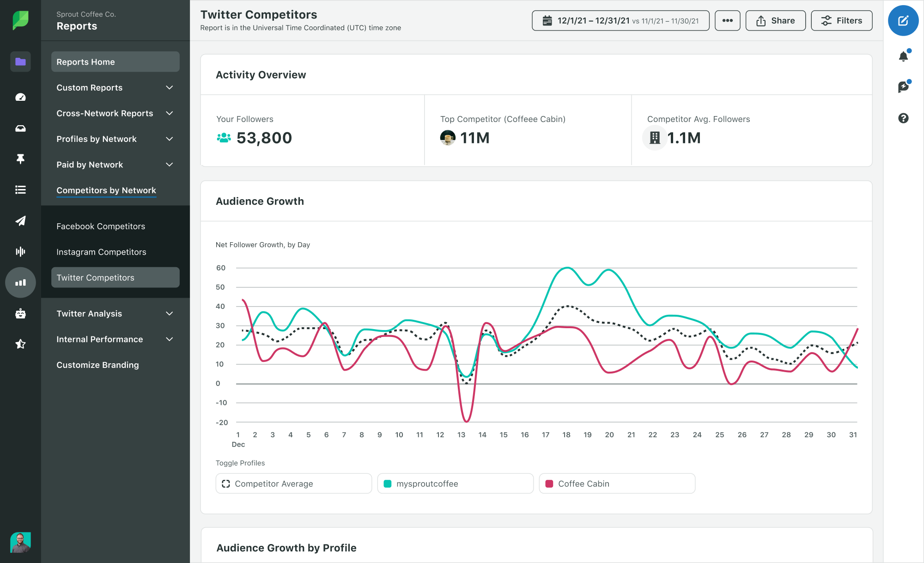Select the Sprout social media scheduler icon
The image size is (924, 563).
pyautogui.click(x=20, y=220)
